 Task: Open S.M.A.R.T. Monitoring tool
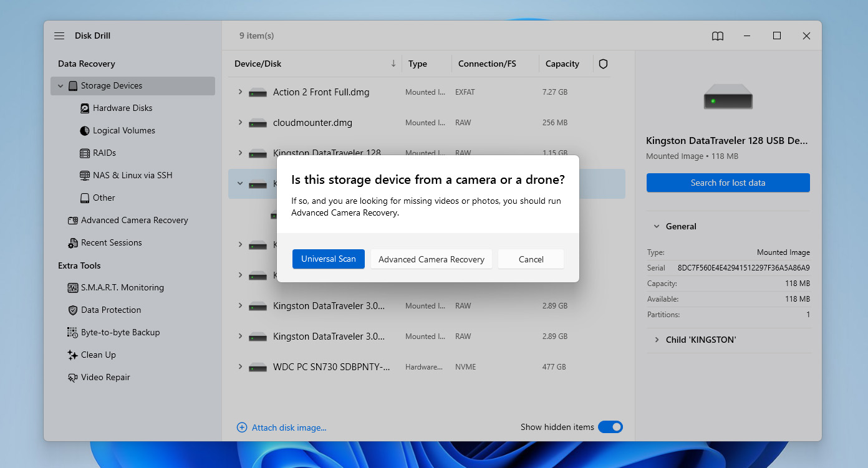coord(122,288)
